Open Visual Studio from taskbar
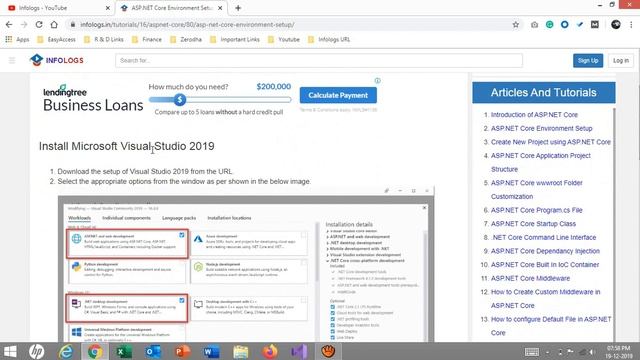Screen dimensions: 640x360 pos(299,351)
